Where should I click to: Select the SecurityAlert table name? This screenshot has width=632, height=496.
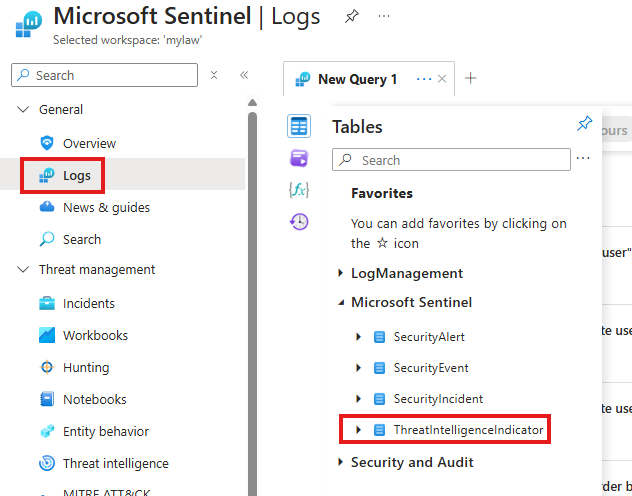[429, 337]
